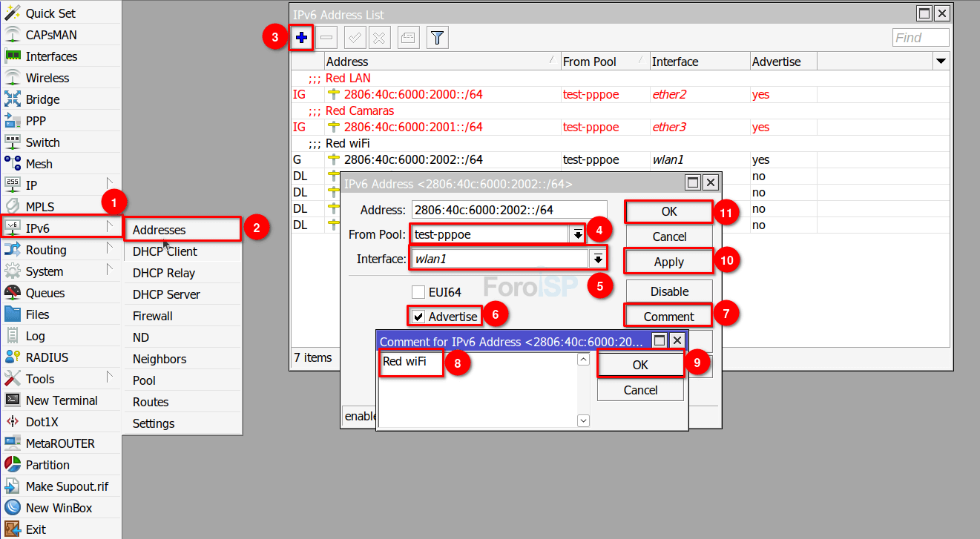Open the Queues sidebar item

pyautogui.click(x=45, y=293)
